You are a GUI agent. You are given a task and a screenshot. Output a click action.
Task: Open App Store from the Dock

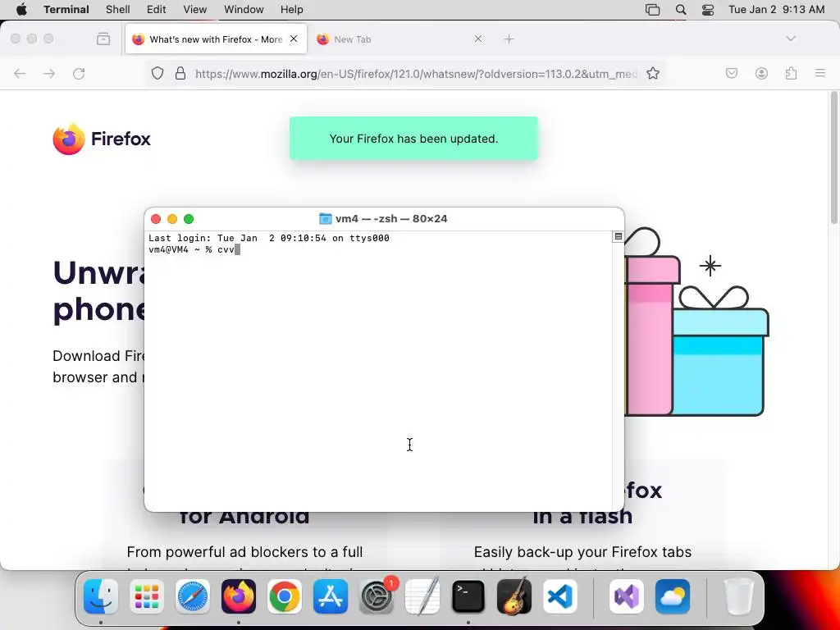331,596
